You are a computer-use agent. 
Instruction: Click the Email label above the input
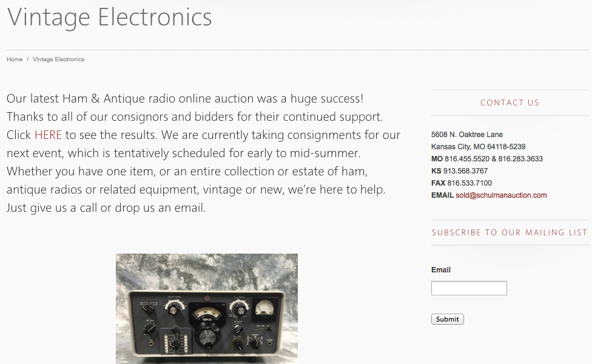tap(441, 270)
